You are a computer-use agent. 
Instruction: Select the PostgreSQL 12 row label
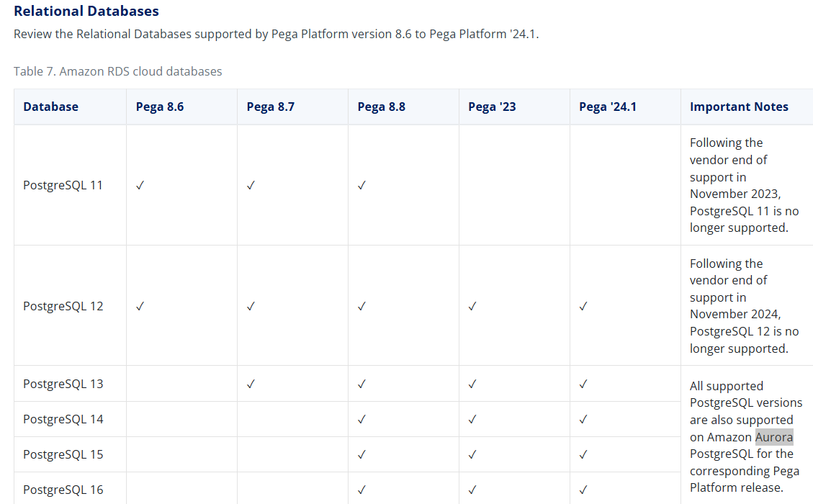click(x=63, y=306)
